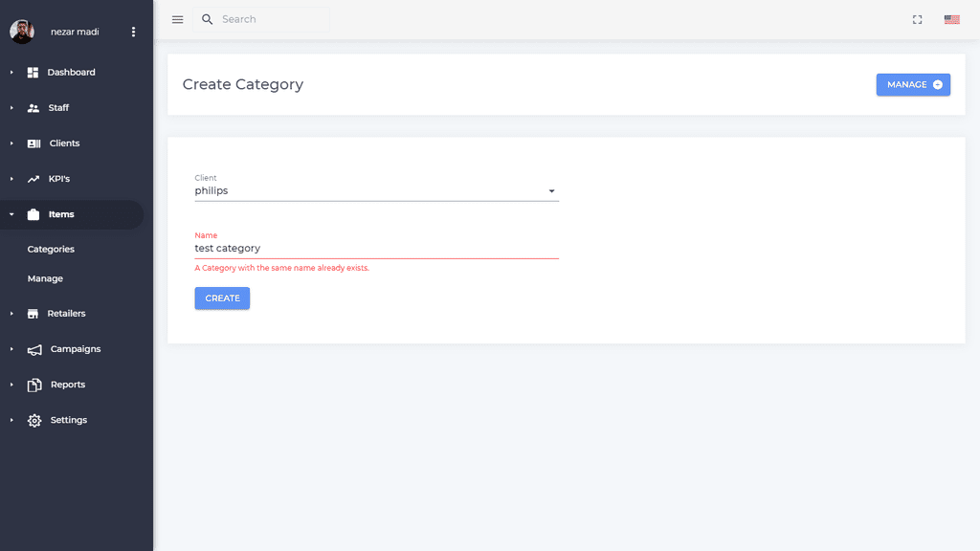980x551 pixels.
Task: Open the Categories submenu item
Action: [51, 250]
